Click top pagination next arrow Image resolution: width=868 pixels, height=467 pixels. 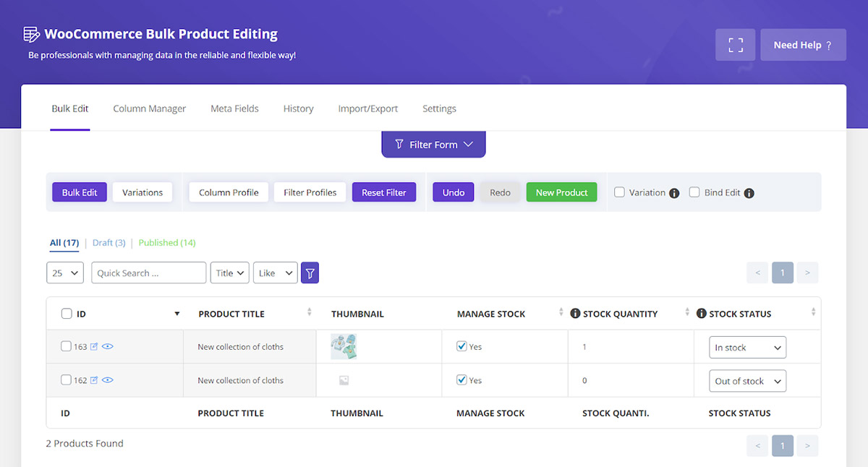tap(807, 273)
